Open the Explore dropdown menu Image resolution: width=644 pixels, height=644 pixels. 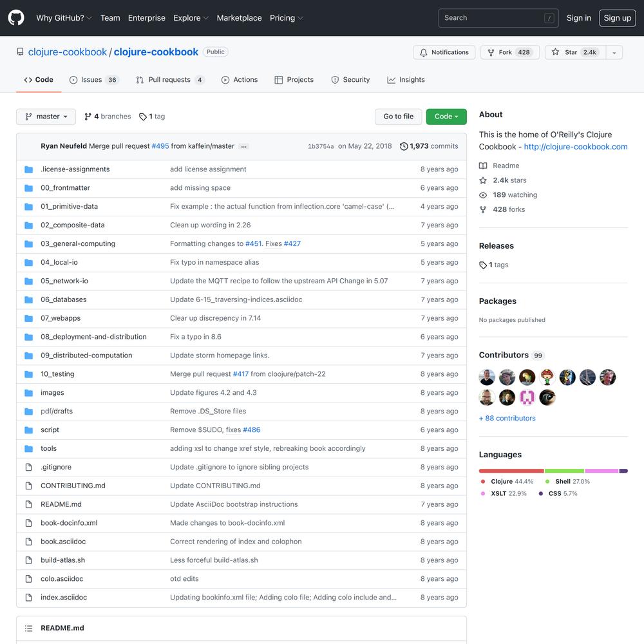pos(191,18)
